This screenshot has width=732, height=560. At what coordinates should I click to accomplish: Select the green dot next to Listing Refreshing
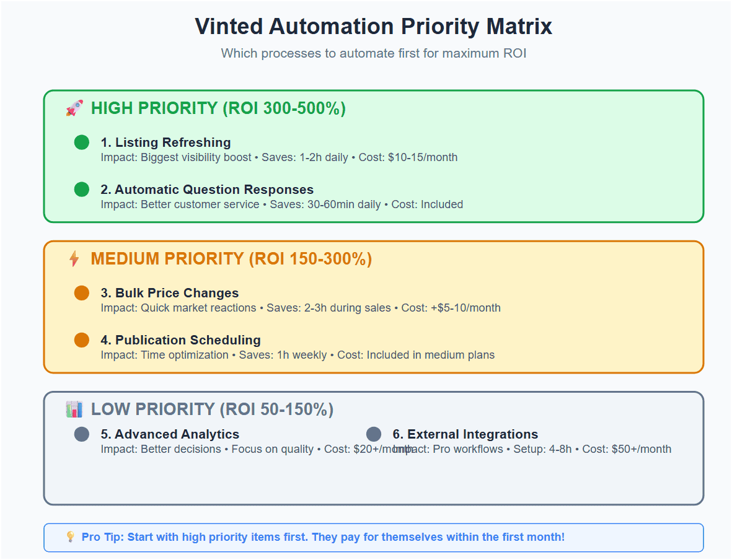coord(82,142)
